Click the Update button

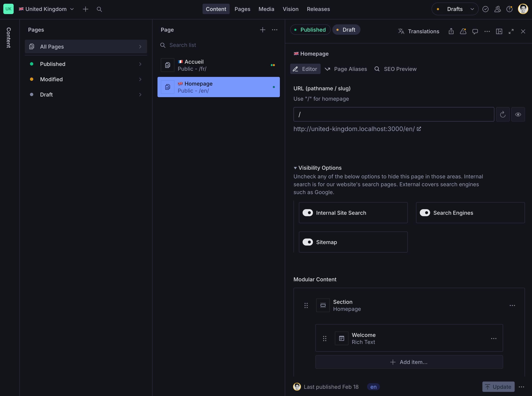tap(499, 387)
